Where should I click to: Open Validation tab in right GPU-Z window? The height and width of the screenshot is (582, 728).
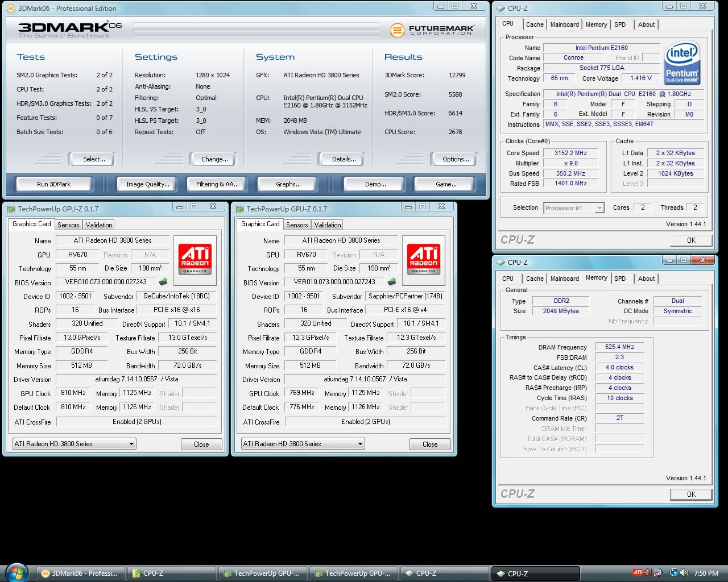coord(328,225)
